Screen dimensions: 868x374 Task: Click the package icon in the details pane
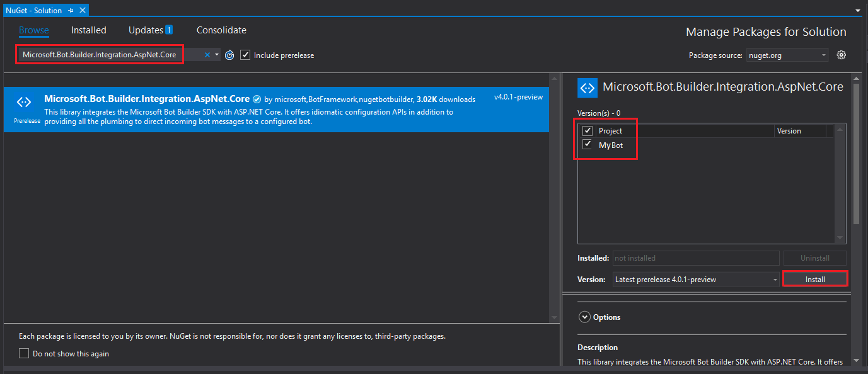coord(587,88)
